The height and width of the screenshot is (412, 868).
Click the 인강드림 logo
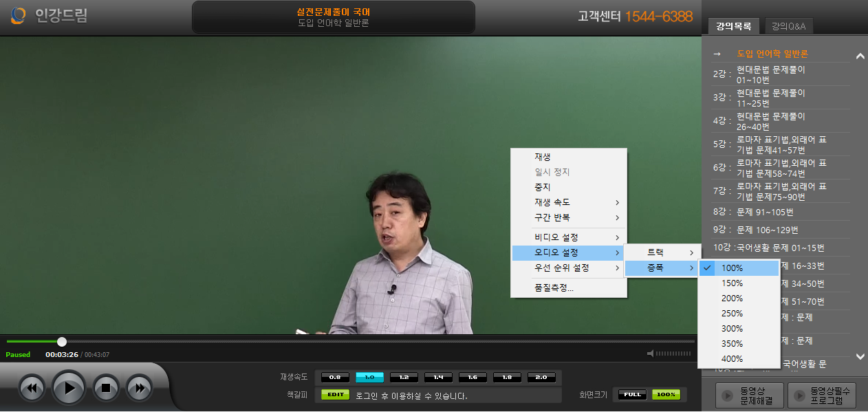pos(49,15)
